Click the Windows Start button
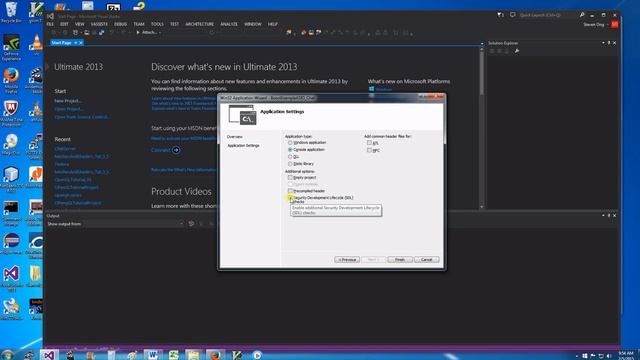 point(7,355)
